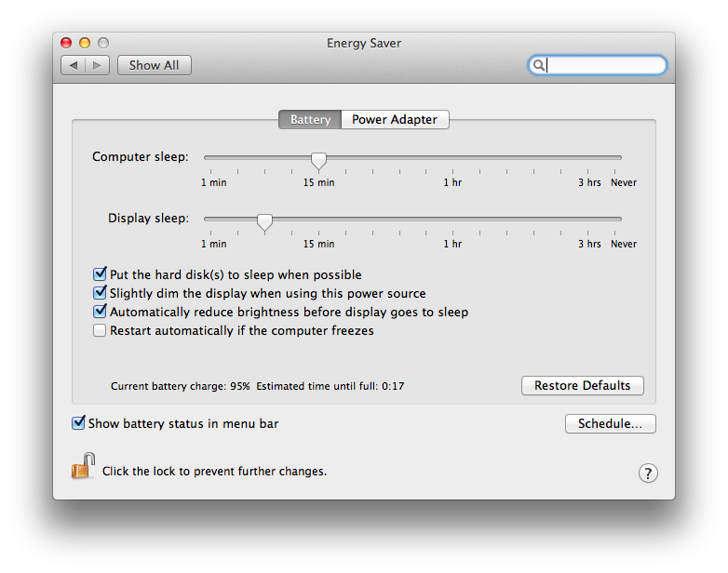
Task: Open help with the question mark button
Action: pyautogui.click(x=648, y=473)
